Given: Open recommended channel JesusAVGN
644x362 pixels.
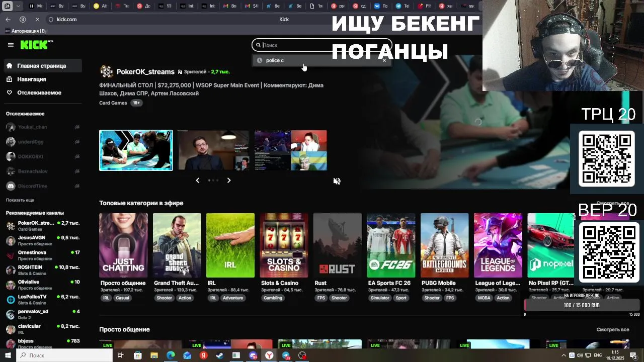Looking at the screenshot, I should 43,240.
